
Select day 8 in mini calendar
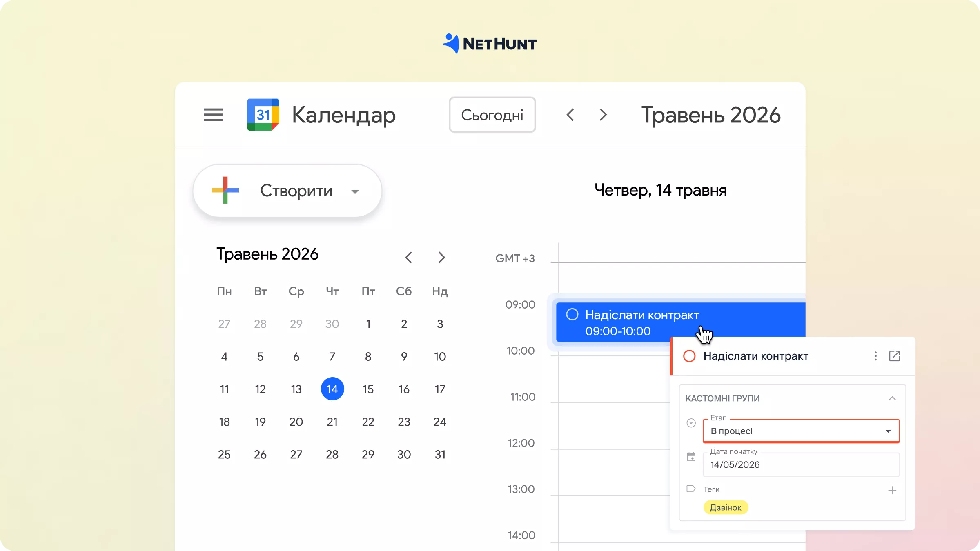click(x=368, y=356)
